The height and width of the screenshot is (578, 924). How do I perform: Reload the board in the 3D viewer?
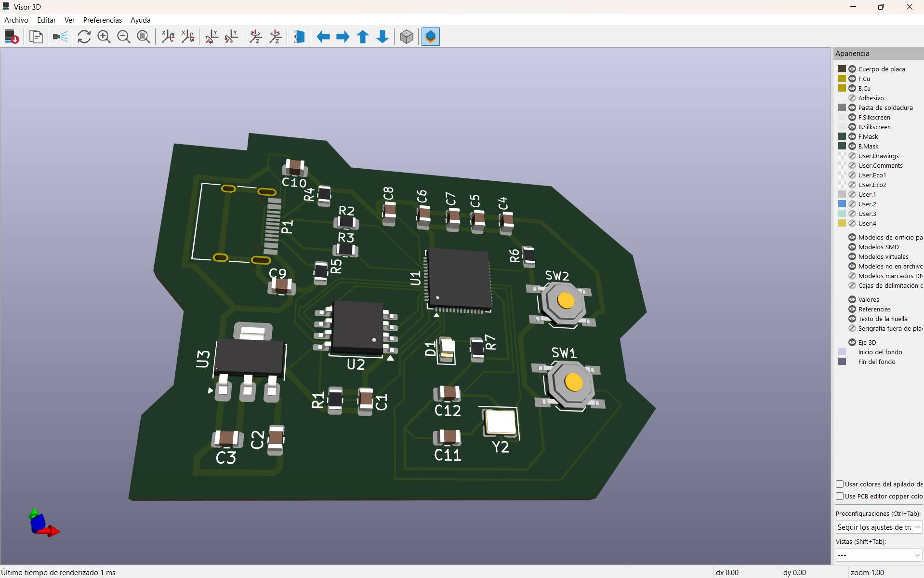click(11, 36)
